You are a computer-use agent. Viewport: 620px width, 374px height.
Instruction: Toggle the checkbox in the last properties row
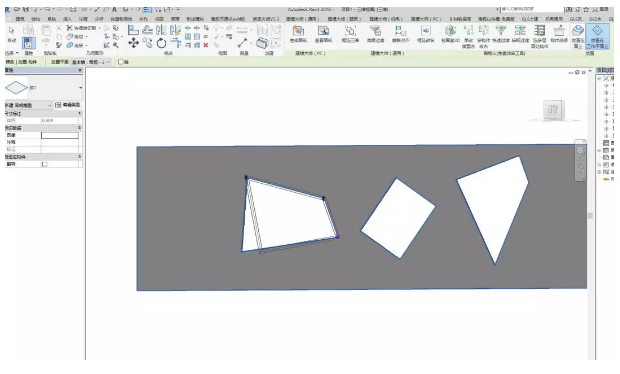[x=45, y=164]
